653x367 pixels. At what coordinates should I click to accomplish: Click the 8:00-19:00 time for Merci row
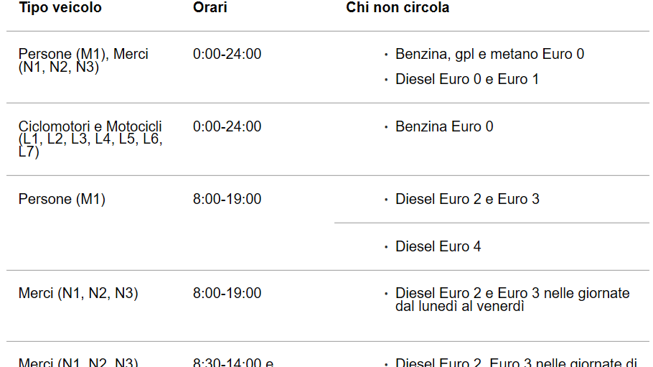click(x=227, y=293)
